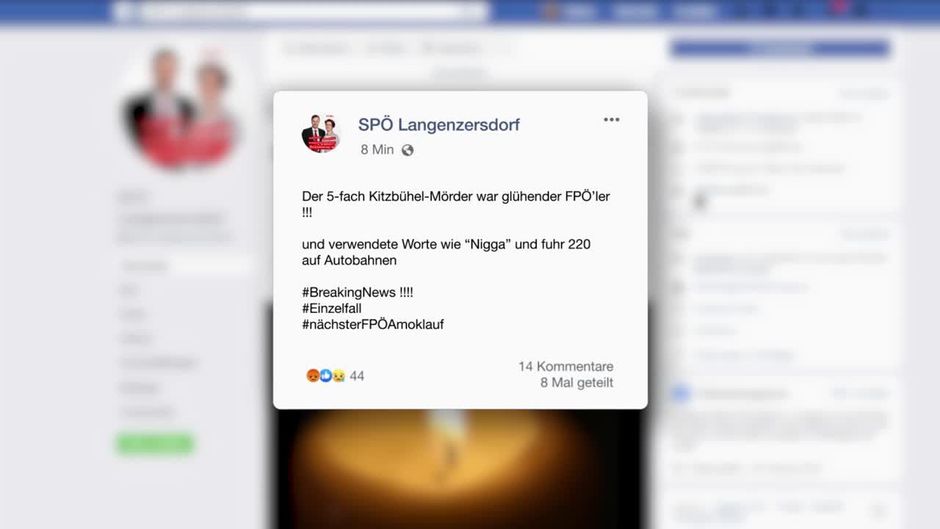Show the 14 Kommentare comments

pyautogui.click(x=566, y=366)
